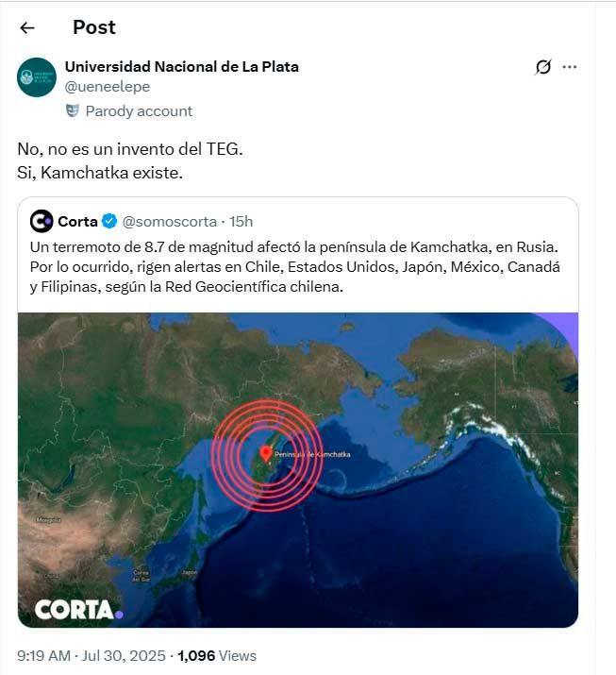This screenshot has width=616, height=675.
Task: Click the parody account mask icon
Action: (x=73, y=111)
